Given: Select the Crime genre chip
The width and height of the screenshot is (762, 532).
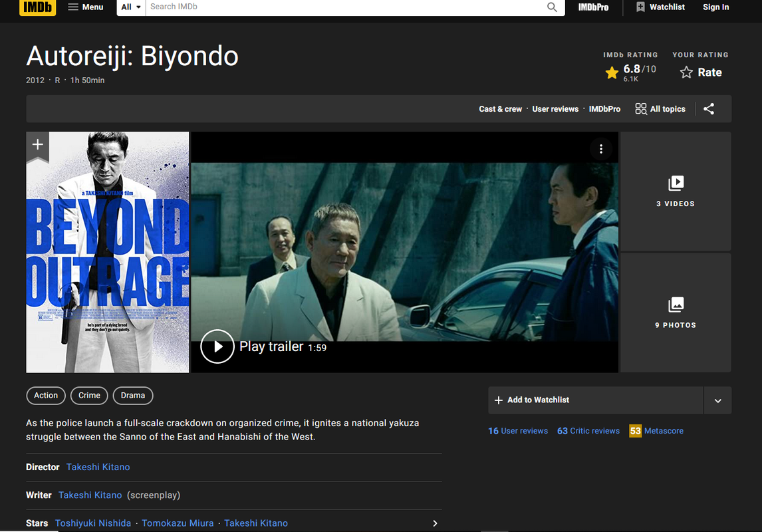Looking at the screenshot, I should pos(89,396).
